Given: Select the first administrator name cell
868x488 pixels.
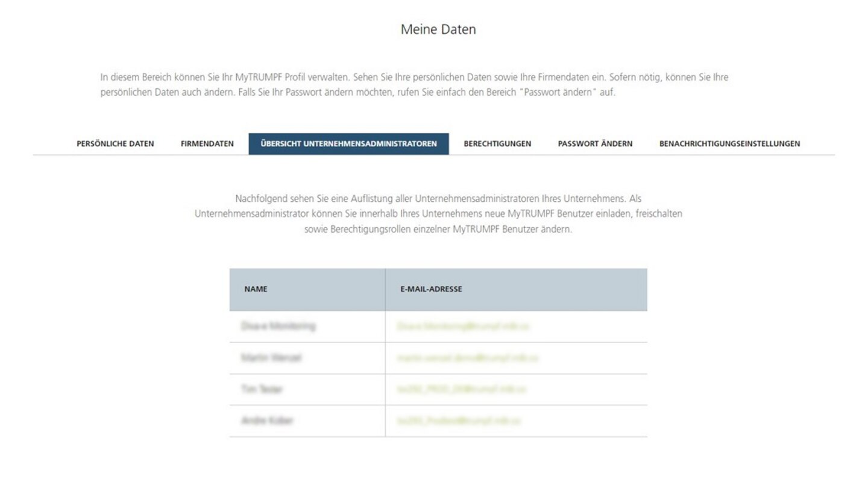Looking at the screenshot, I should click(278, 327).
